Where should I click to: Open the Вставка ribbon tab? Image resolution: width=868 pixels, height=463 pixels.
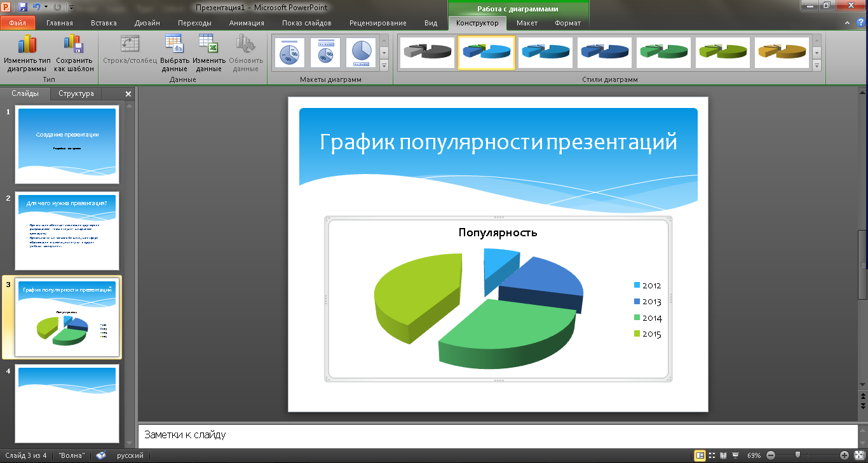coord(104,23)
